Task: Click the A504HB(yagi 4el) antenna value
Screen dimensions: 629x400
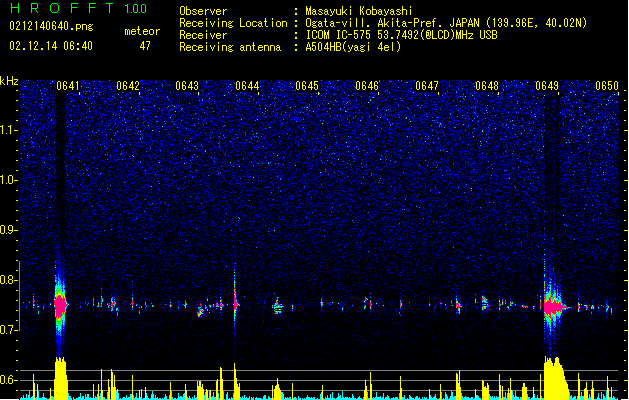Action: pos(353,47)
